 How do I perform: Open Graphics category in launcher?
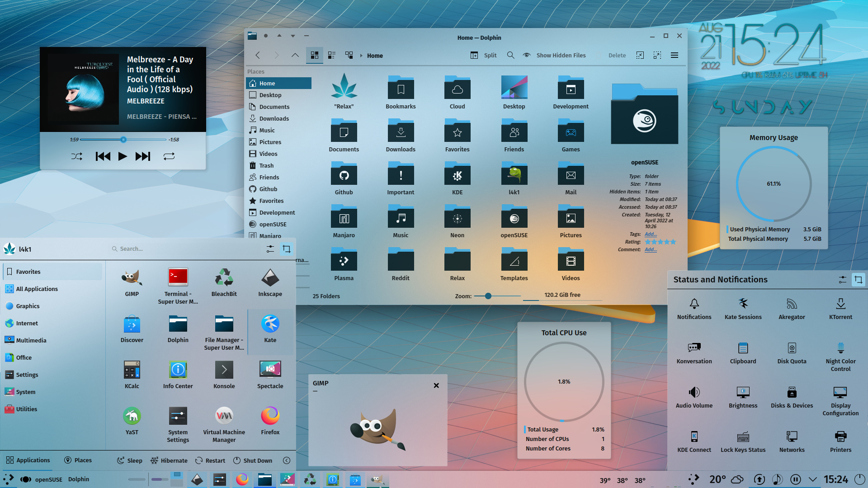pos(53,306)
